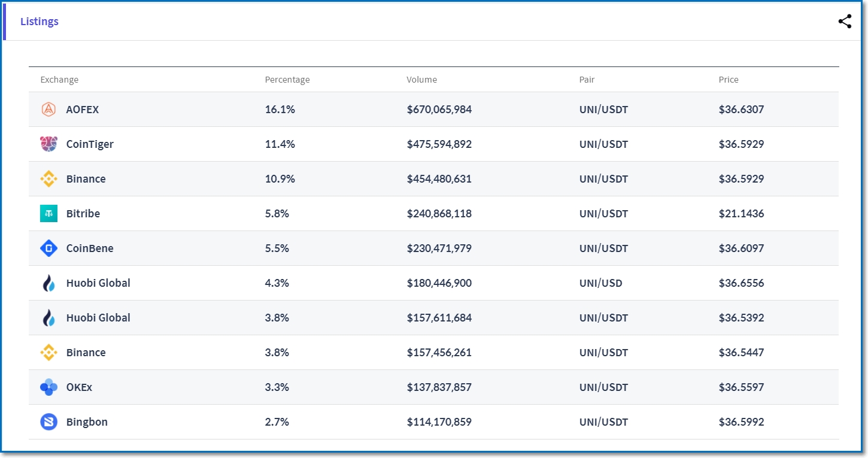This screenshot has height=458, width=868.
Task: Click the Binance logo in the 10.9% row
Action: [x=48, y=179]
